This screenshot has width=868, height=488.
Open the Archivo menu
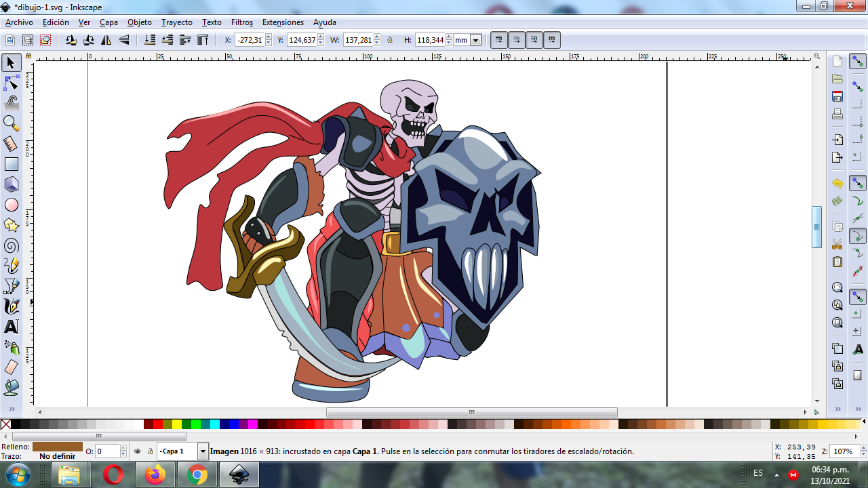(19, 22)
